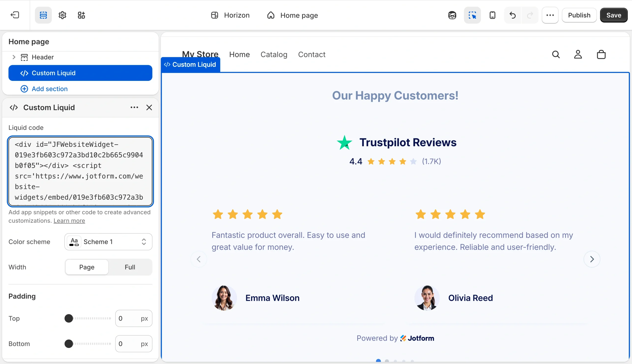Click the house icon beside Home page
Image resolution: width=632 pixels, height=364 pixels.
tap(271, 15)
